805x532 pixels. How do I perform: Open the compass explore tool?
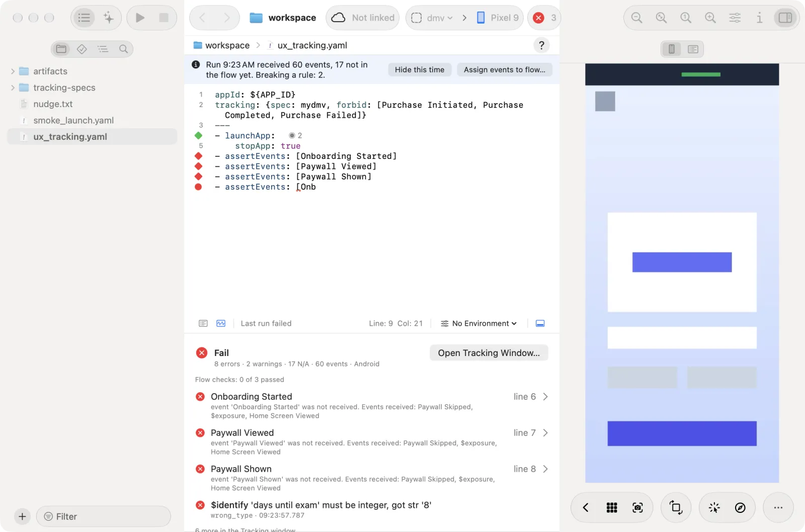point(740,507)
